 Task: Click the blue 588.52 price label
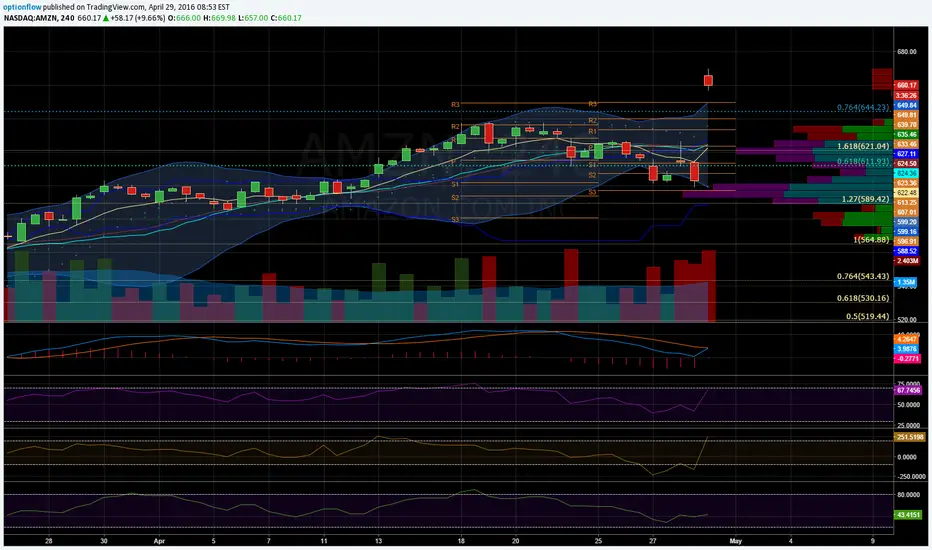coord(906,251)
